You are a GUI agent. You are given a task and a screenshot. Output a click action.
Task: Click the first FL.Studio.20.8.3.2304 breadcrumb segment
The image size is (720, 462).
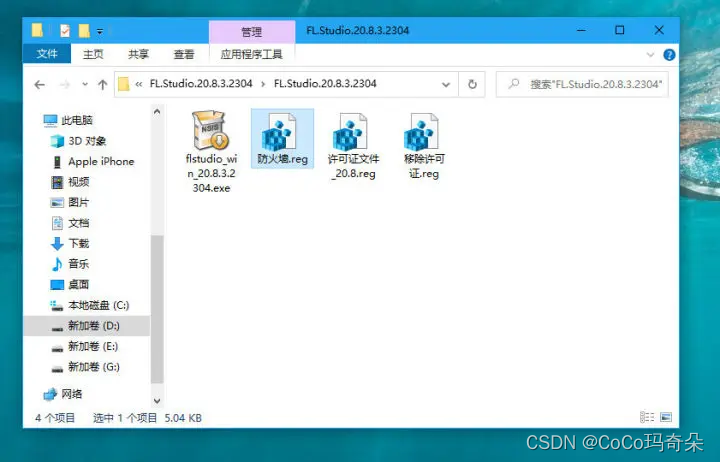[x=201, y=84]
